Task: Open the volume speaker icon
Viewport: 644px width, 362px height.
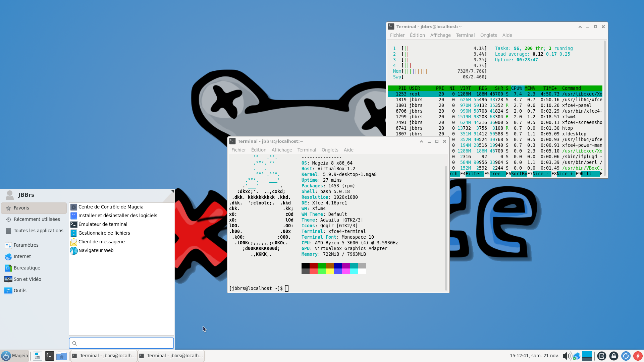Action: 567,356
